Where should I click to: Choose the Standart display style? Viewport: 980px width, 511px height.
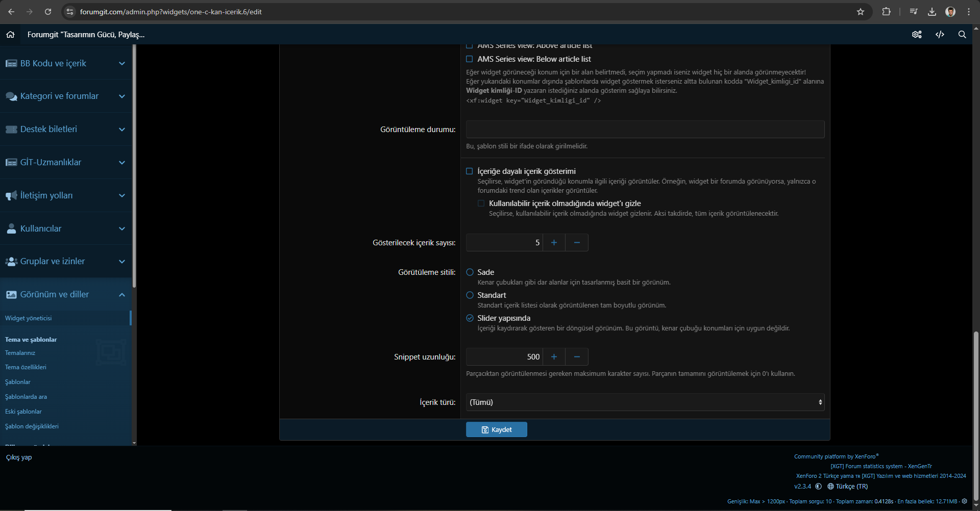[470, 295]
